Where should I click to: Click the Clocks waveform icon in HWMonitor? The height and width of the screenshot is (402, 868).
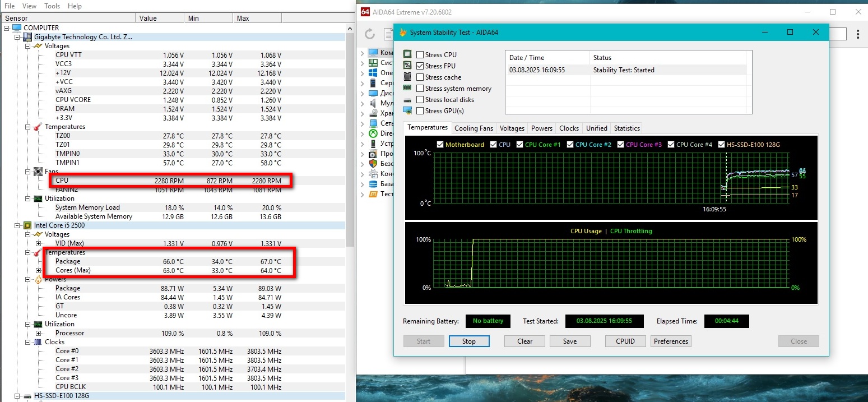click(38, 341)
